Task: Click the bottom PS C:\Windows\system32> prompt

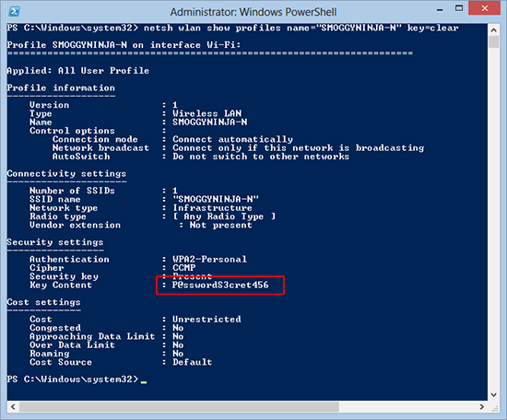Action: pyautogui.click(x=73, y=379)
